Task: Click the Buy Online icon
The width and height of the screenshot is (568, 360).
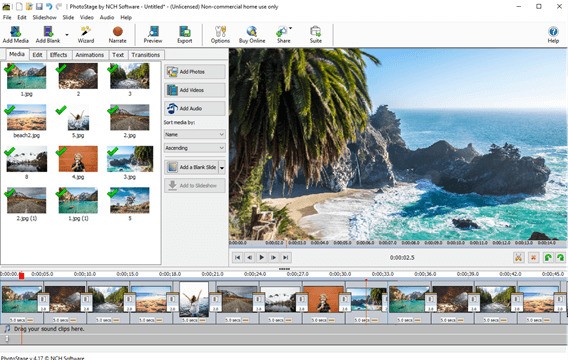Action: [252, 35]
